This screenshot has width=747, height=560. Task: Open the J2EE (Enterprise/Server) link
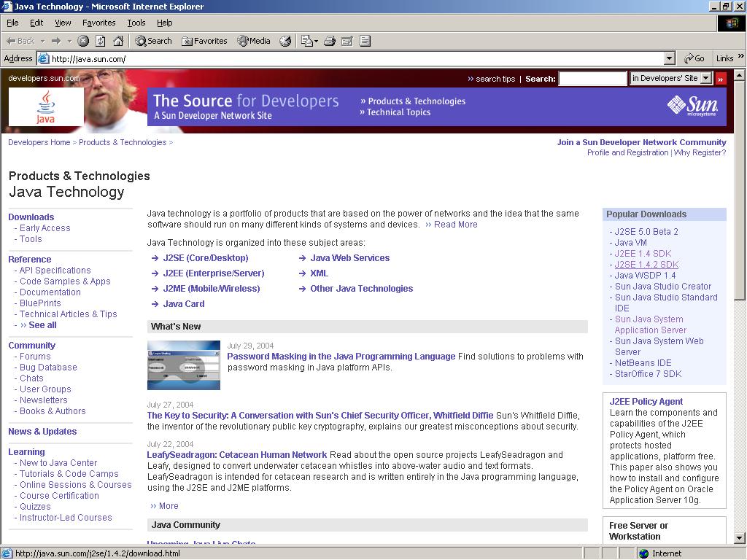point(214,273)
